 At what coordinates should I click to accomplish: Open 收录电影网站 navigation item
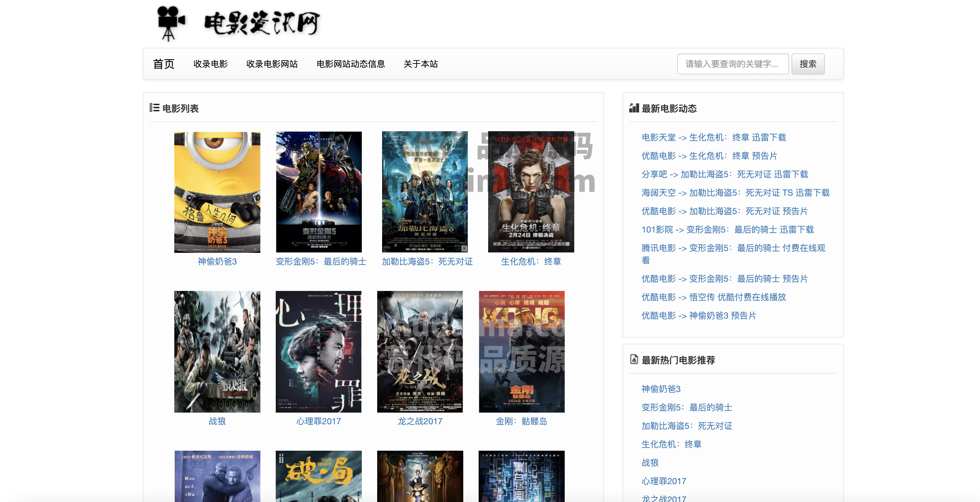click(272, 64)
